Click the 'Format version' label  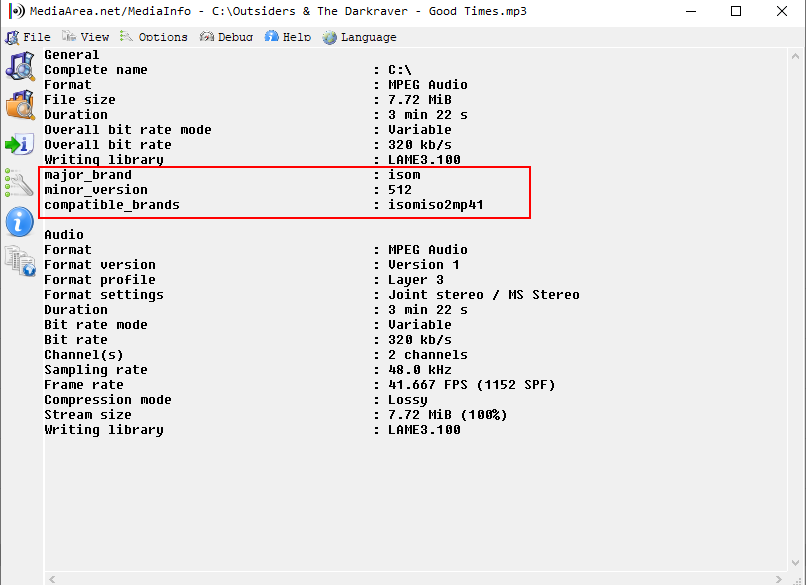[x=100, y=265]
